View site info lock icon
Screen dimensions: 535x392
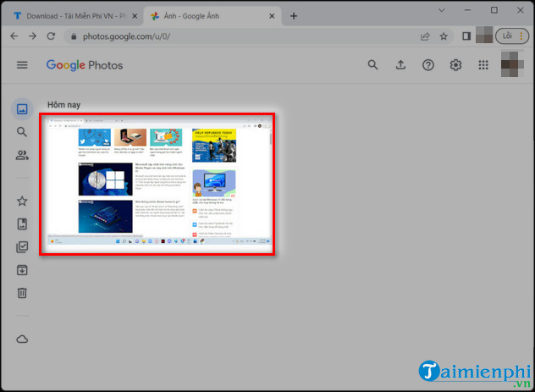[74, 36]
